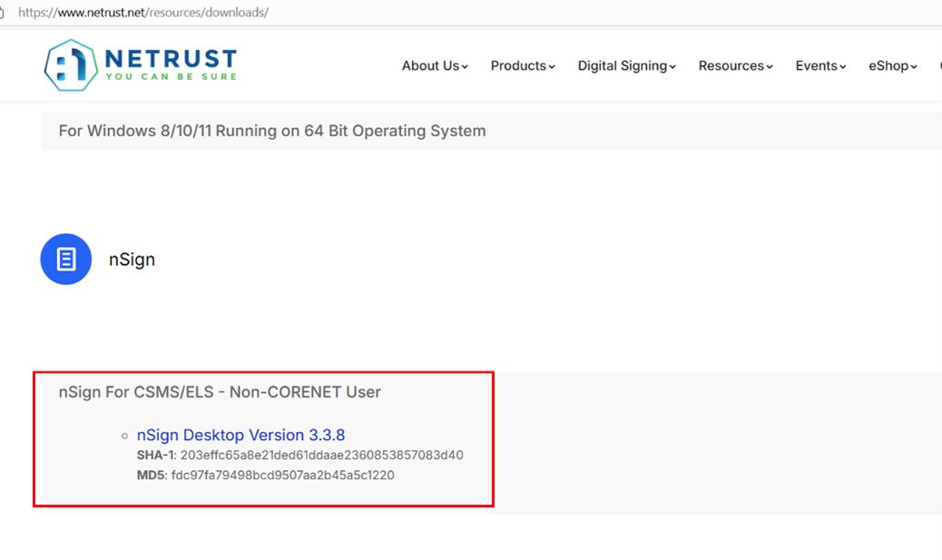The image size is (942, 560).
Task: Click the MD5 hash value text
Action: point(282,476)
